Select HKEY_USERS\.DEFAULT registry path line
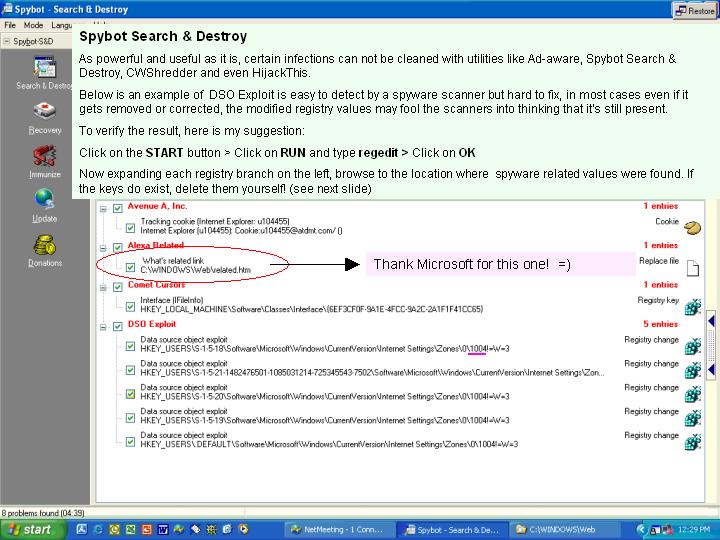The height and width of the screenshot is (540, 720). pyautogui.click(x=329, y=444)
